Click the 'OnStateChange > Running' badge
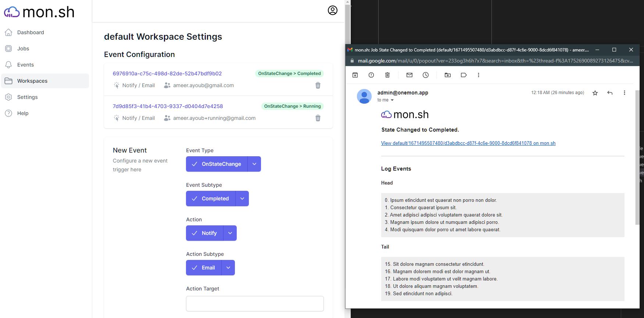This screenshot has width=644, height=318. click(x=292, y=106)
